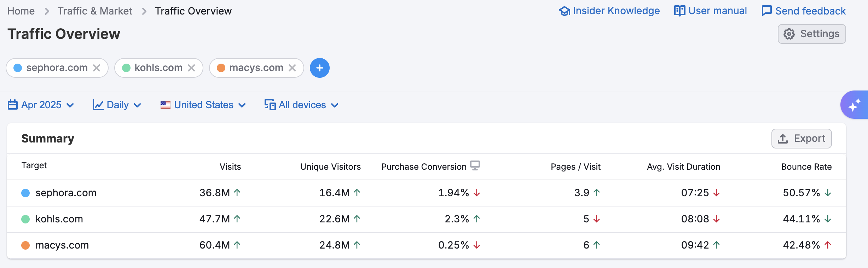
Task: Open the Settings button
Action: (x=811, y=34)
